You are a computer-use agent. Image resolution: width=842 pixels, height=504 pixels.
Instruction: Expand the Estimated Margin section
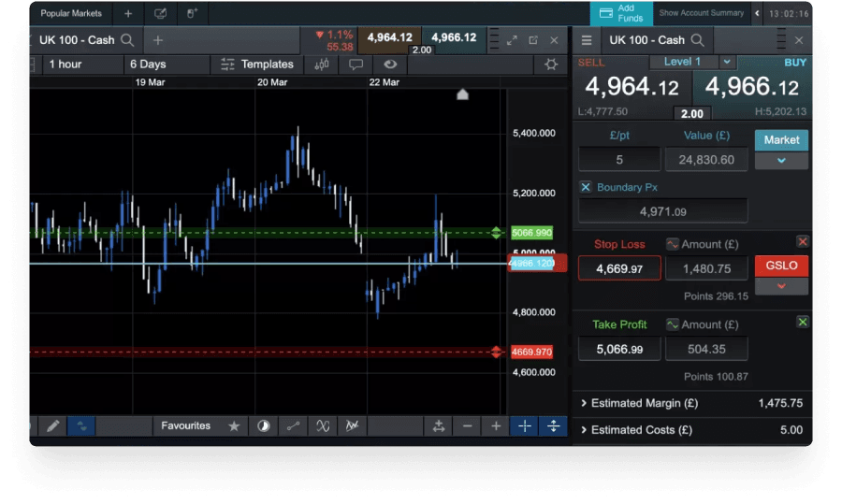click(x=584, y=403)
